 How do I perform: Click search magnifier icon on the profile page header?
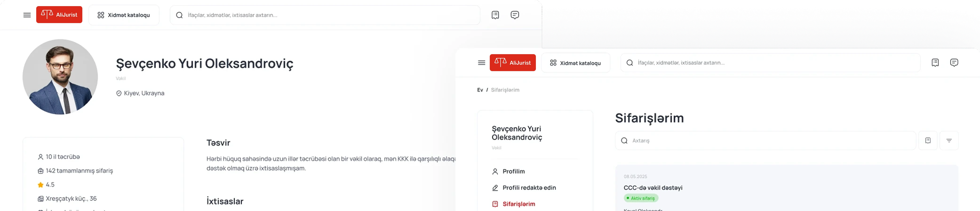click(179, 15)
